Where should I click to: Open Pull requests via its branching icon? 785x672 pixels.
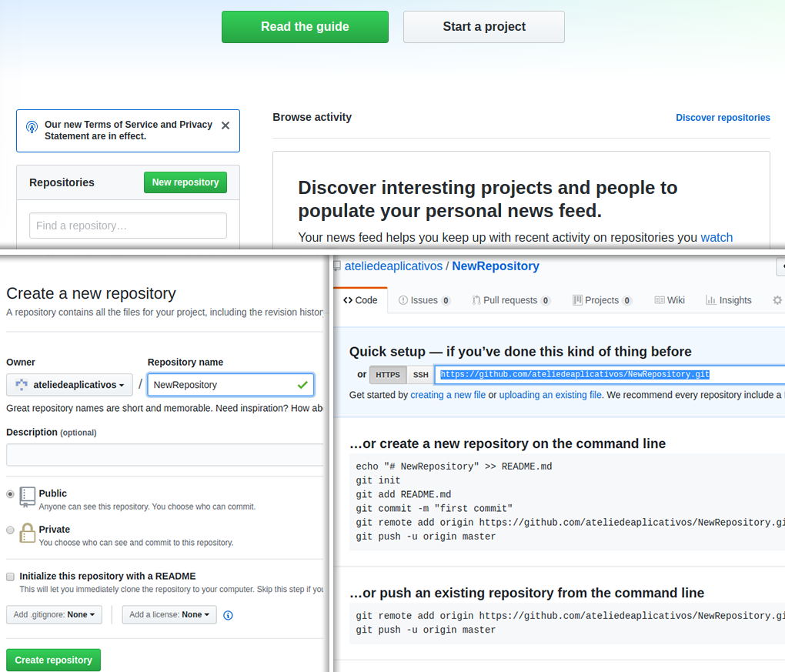(476, 300)
